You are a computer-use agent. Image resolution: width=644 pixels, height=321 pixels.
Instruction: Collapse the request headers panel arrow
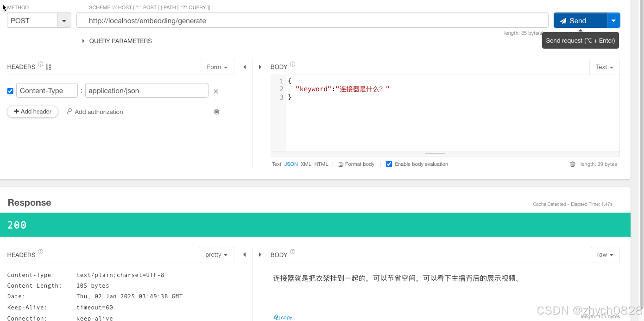[x=245, y=67]
